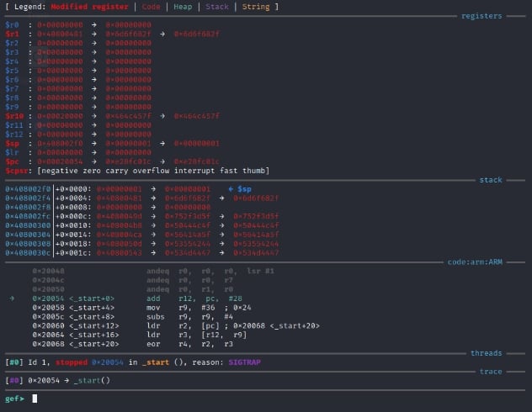
Task: Click the $pc register name
Action: [x=12, y=161]
